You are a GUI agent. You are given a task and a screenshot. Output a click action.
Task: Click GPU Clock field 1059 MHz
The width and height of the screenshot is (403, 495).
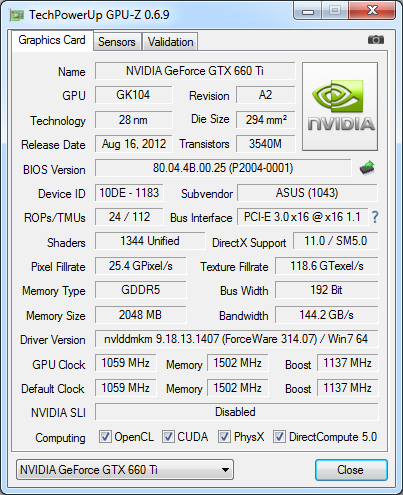pyautogui.click(x=125, y=363)
